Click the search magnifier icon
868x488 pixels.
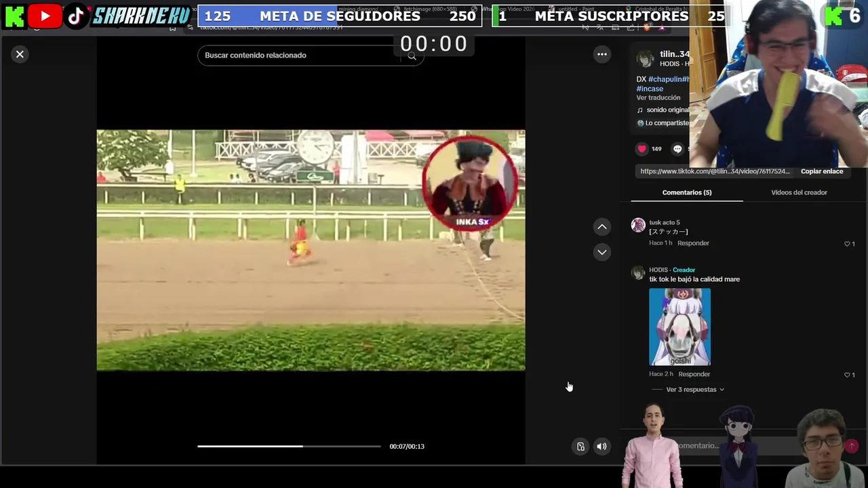pos(412,56)
